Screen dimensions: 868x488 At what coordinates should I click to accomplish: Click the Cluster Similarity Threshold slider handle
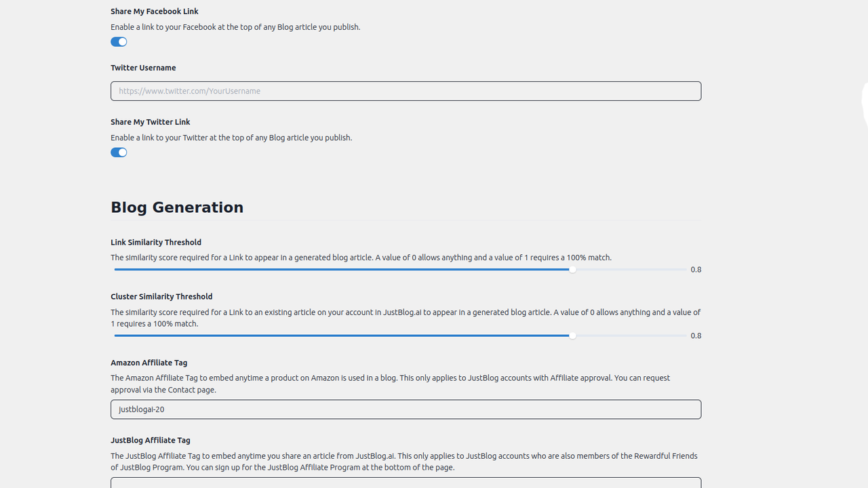coord(572,335)
